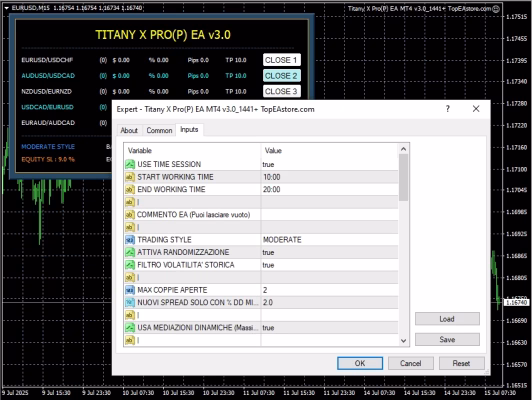This screenshot has width=532, height=400.
Task: Click the Load button
Action: [x=447, y=319]
